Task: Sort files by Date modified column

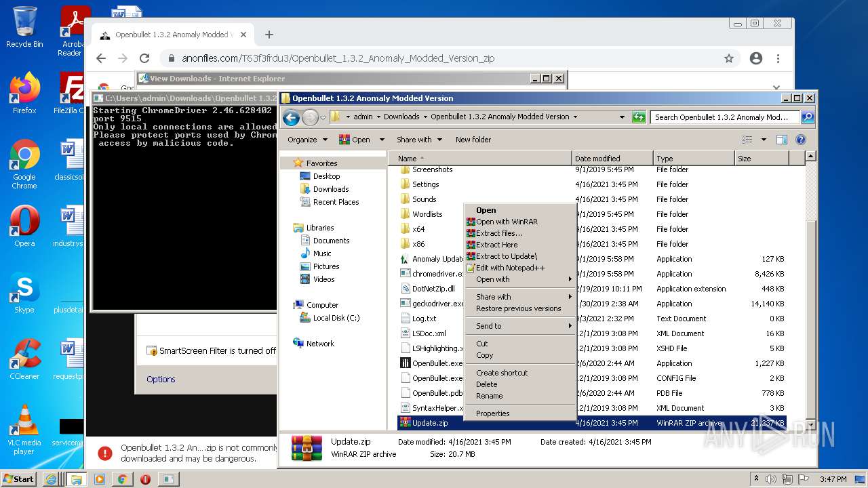Action: (612, 159)
